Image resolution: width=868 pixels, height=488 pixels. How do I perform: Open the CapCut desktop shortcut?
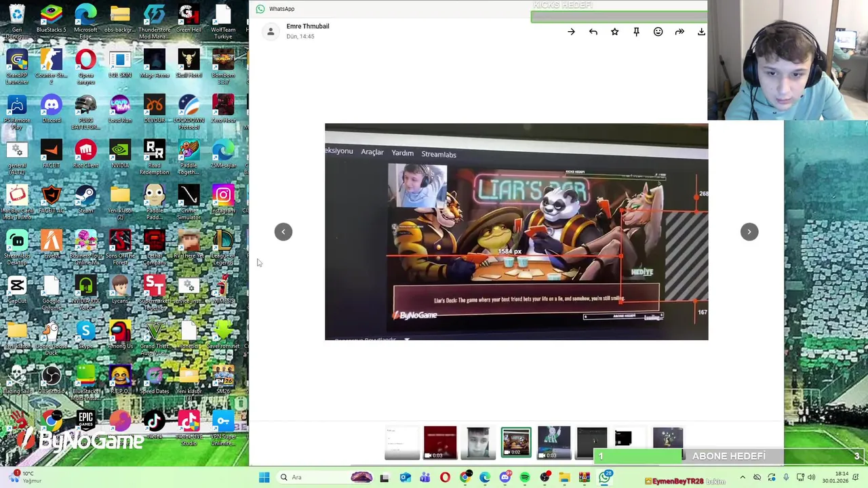click(x=17, y=290)
